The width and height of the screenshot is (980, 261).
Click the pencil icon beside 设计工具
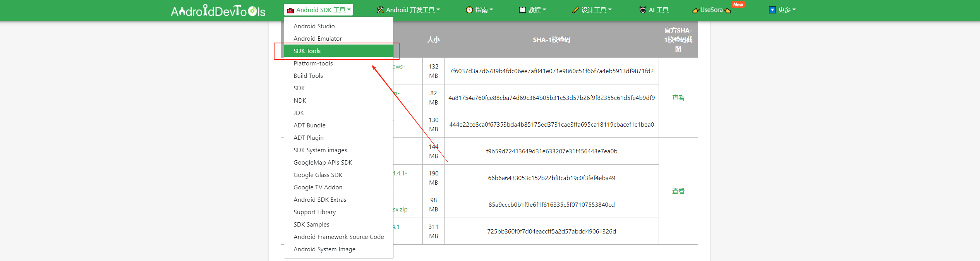pyautogui.click(x=575, y=10)
